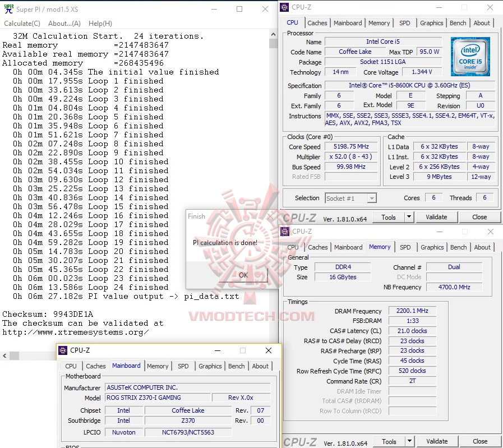Click the xtremesystems.org URL text
This screenshot has width=503, height=448.
[76, 332]
